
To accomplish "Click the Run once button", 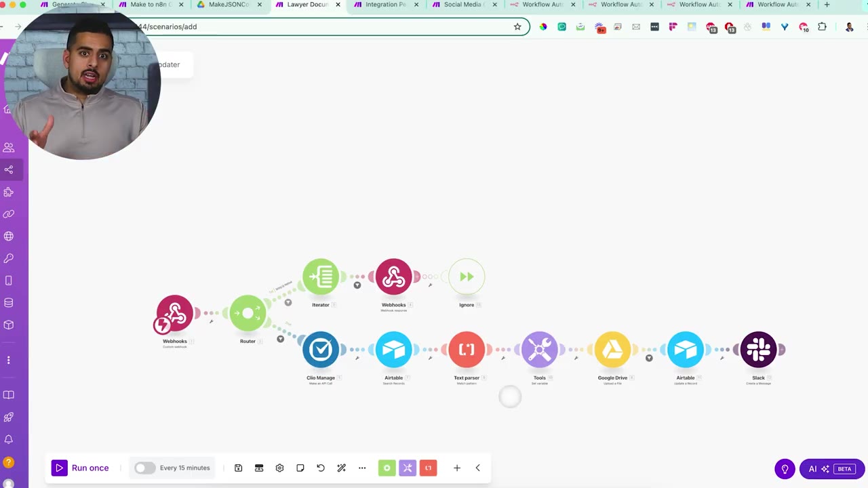I will pyautogui.click(x=80, y=468).
